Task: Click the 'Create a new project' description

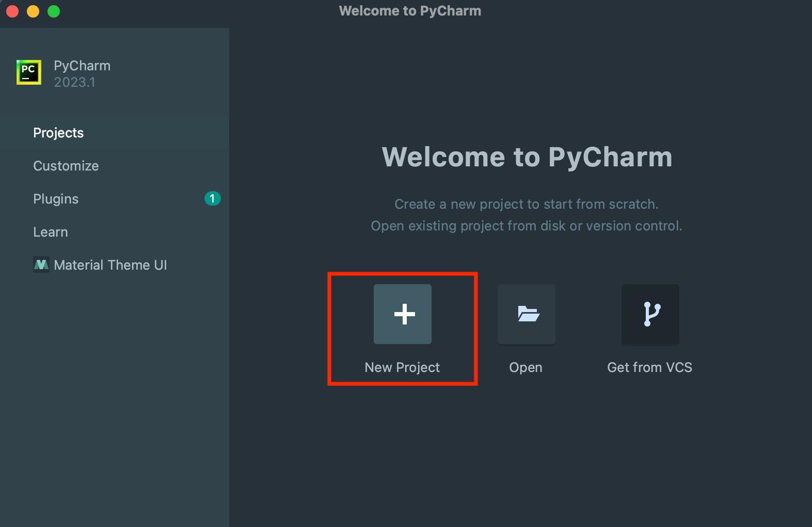Action: 527,204
